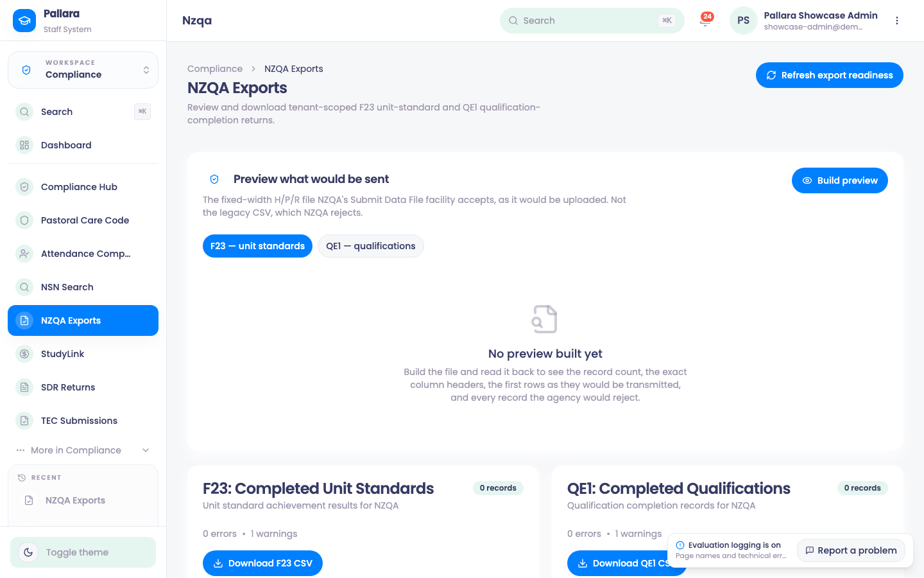Select the F23 — unit standards pill
Viewport: 924px width, 578px height.
click(257, 246)
